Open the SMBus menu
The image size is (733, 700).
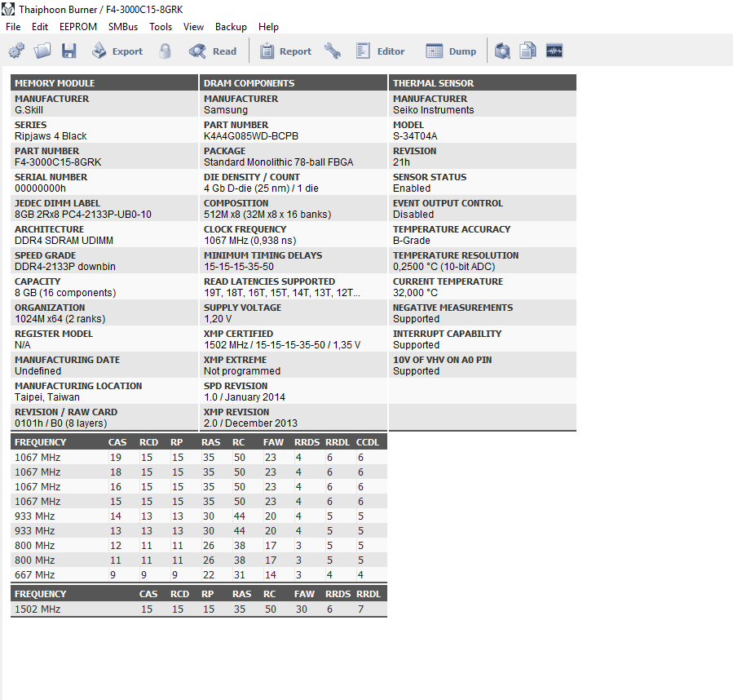coord(123,27)
